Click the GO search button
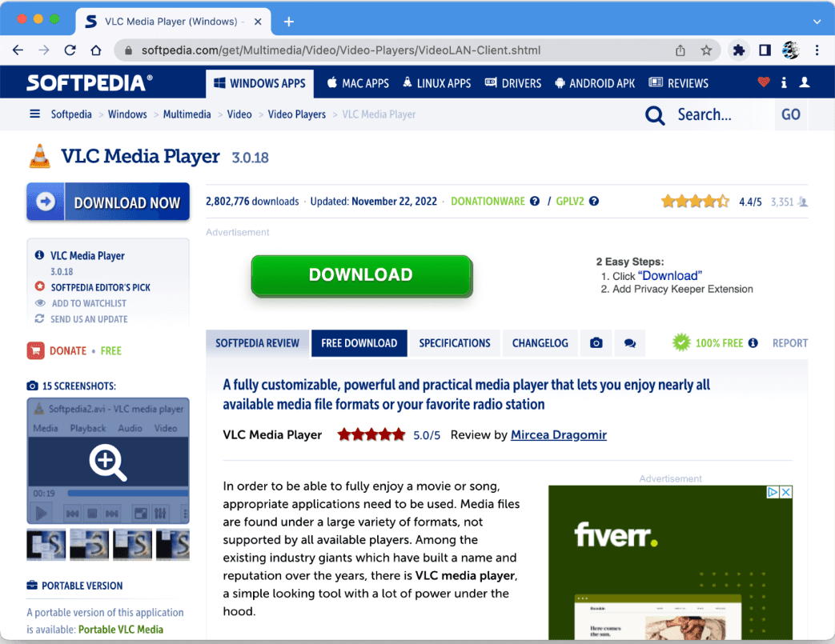 click(x=791, y=114)
